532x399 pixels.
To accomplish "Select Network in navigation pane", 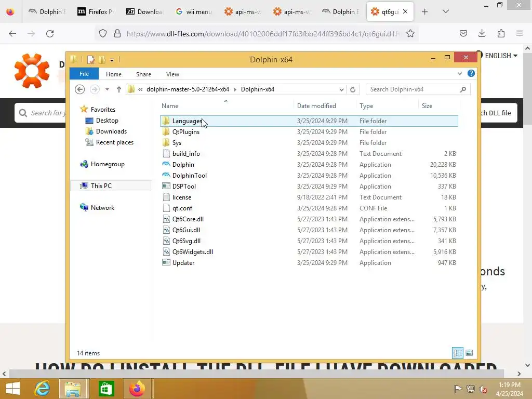I will click(x=102, y=207).
